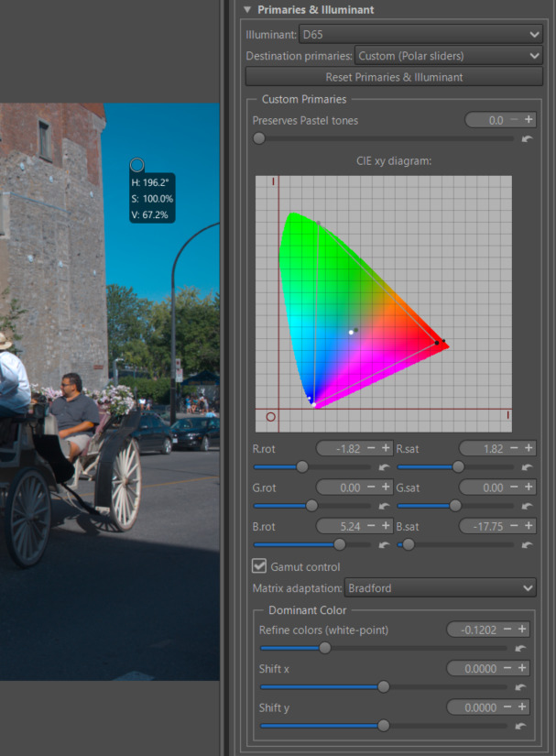Collapse the Primaries & Illuminant section
This screenshot has height=756, width=556.
(x=245, y=9)
